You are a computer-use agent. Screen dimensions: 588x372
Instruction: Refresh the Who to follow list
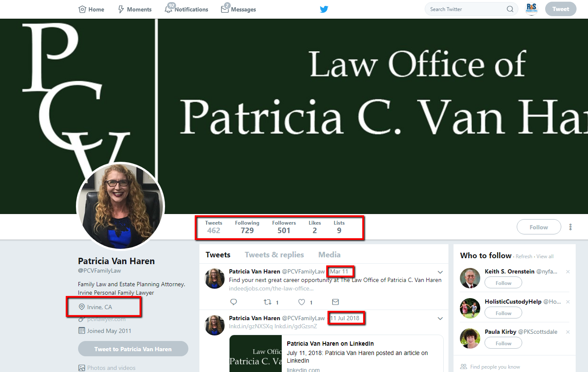click(x=524, y=256)
